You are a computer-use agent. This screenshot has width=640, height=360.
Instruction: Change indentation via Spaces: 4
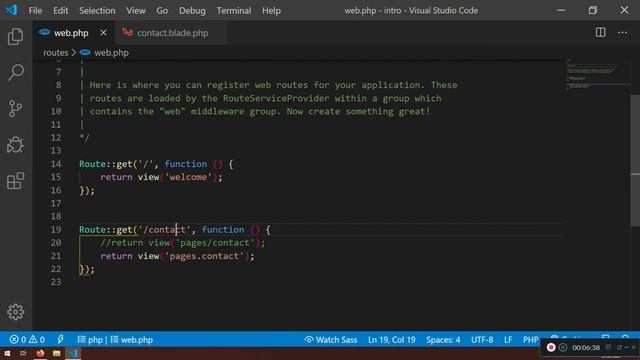click(x=443, y=340)
